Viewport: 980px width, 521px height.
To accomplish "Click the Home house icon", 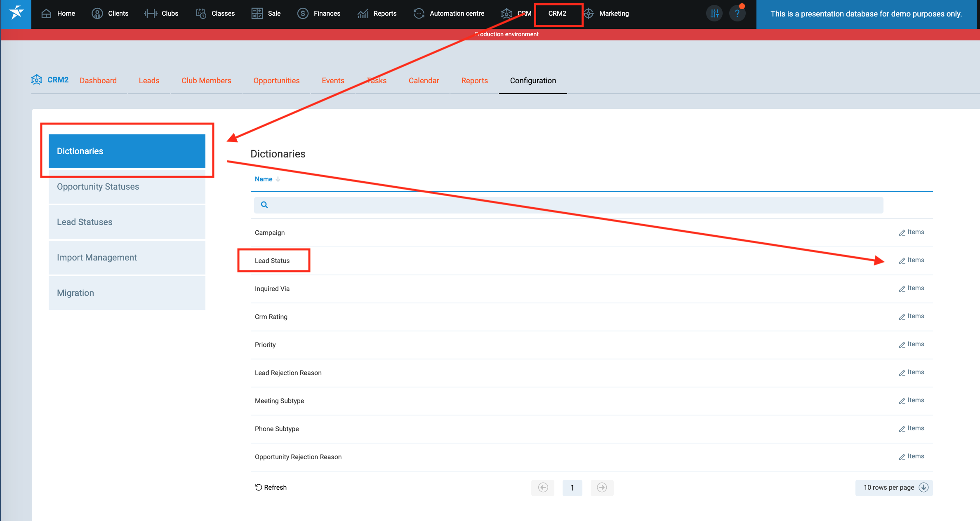I will click(46, 14).
